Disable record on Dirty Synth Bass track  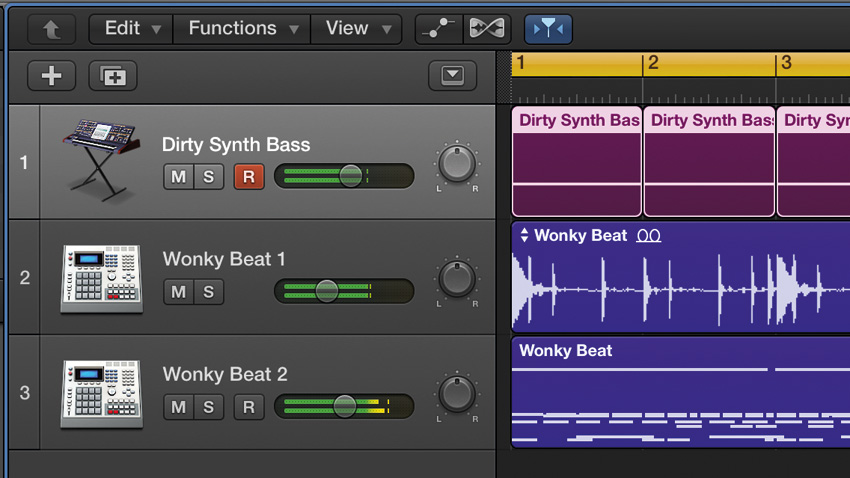(x=249, y=177)
